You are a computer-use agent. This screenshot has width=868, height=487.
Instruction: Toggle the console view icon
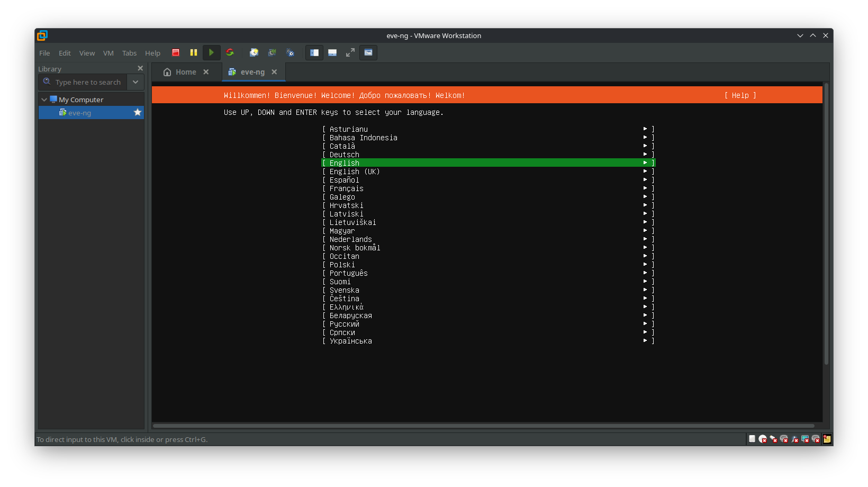pyautogui.click(x=368, y=52)
